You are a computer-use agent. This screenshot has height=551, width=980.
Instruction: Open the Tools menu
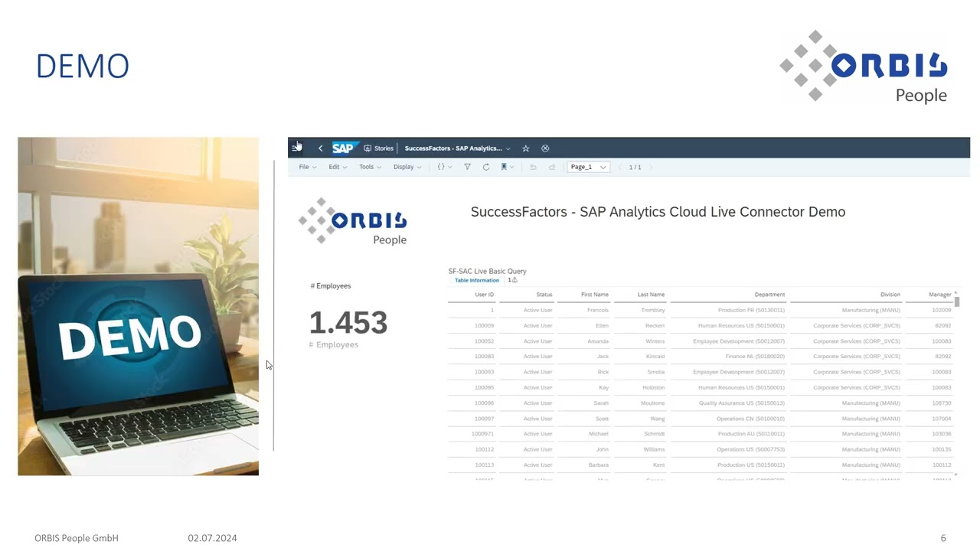tap(370, 167)
